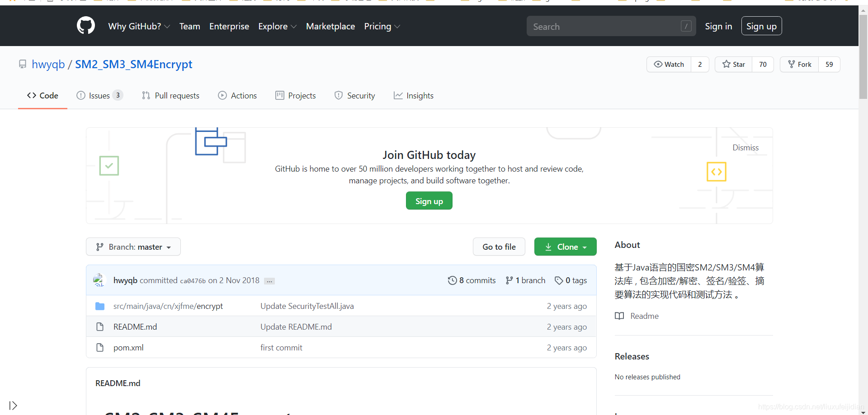Screen dimensions: 868x415
Task: Expand the commit message ellipsis
Action: click(x=269, y=281)
